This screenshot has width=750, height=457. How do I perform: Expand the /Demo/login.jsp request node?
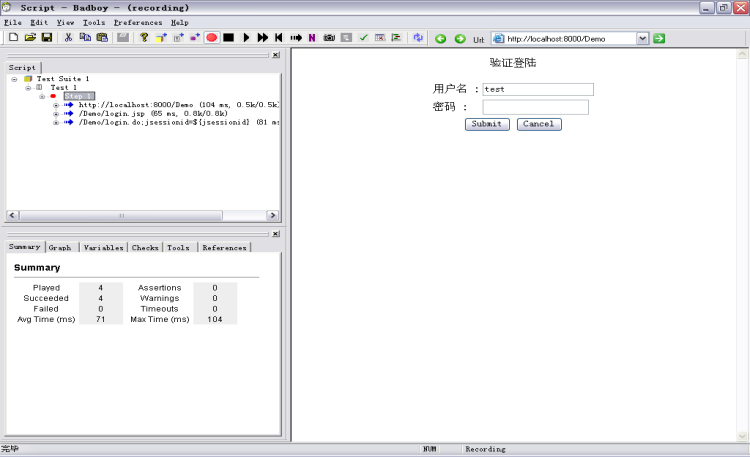56,114
